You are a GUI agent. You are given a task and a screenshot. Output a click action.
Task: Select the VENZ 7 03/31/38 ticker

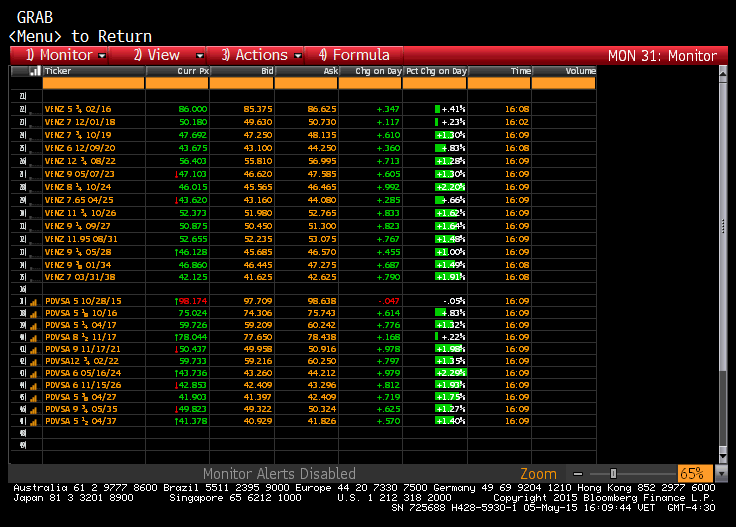tap(80, 277)
